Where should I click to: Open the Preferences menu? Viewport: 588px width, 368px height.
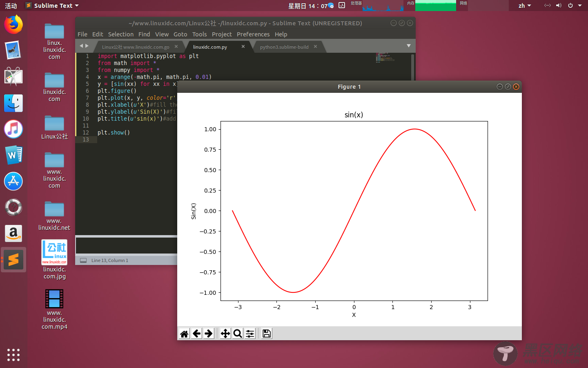pos(253,34)
